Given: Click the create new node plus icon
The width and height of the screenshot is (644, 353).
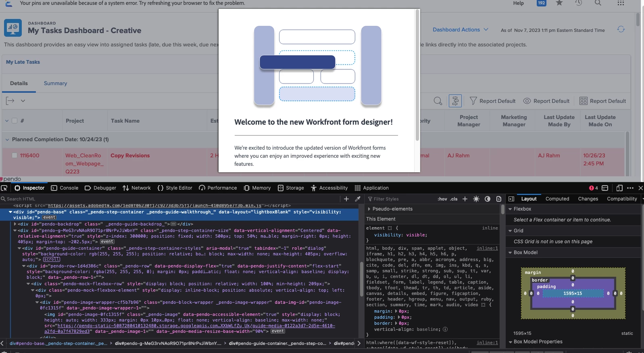Looking at the screenshot, I should [346, 199].
